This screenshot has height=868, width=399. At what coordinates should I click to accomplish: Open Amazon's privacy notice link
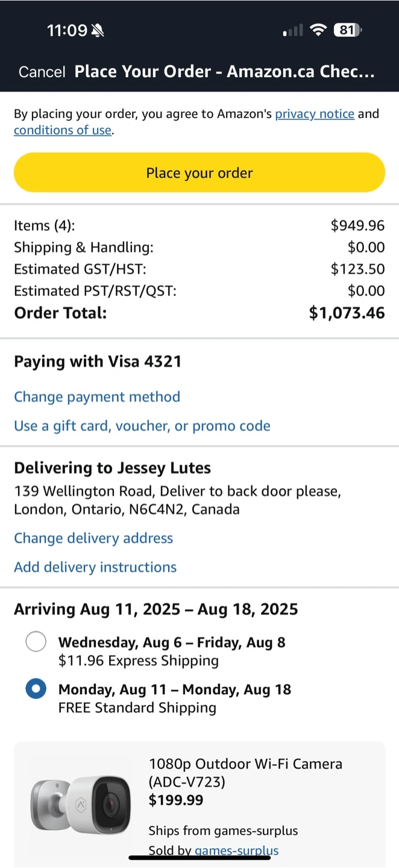(315, 114)
